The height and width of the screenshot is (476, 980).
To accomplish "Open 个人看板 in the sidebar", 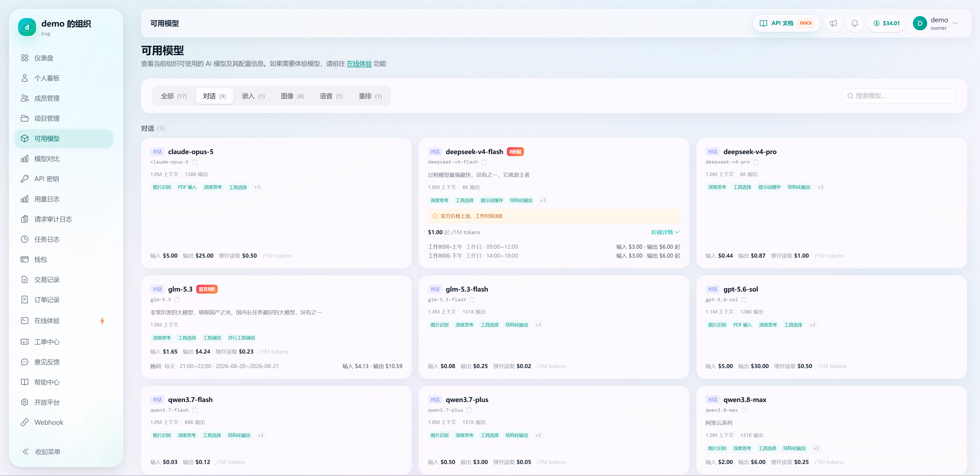I will [x=64, y=78].
